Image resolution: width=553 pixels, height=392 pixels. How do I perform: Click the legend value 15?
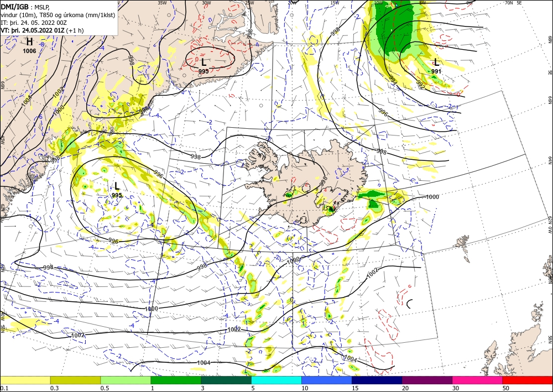355,388
